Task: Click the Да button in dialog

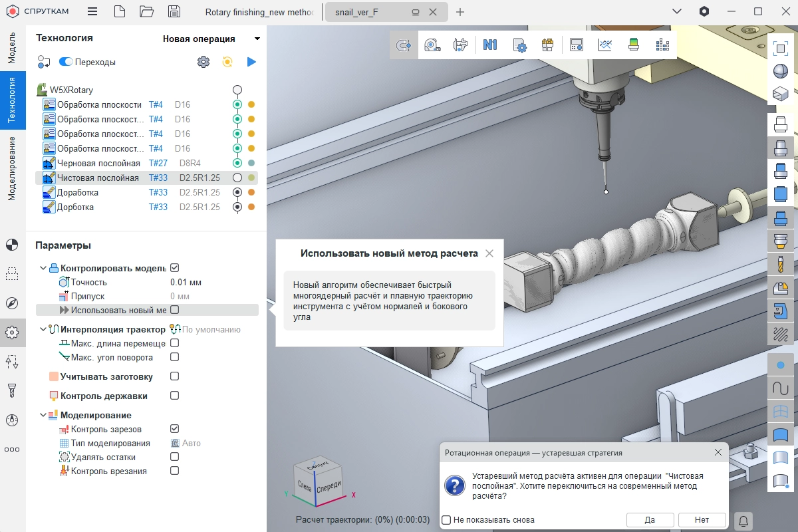Action: tap(650, 520)
